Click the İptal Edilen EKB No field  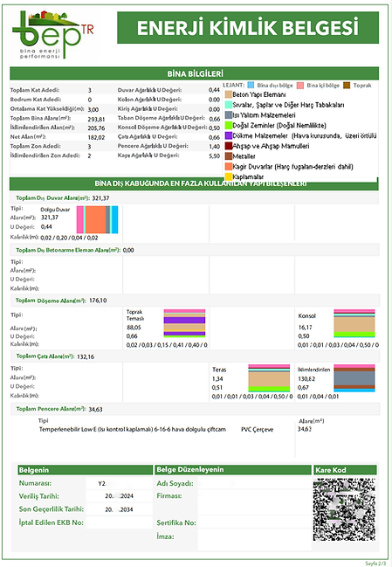pos(120,522)
